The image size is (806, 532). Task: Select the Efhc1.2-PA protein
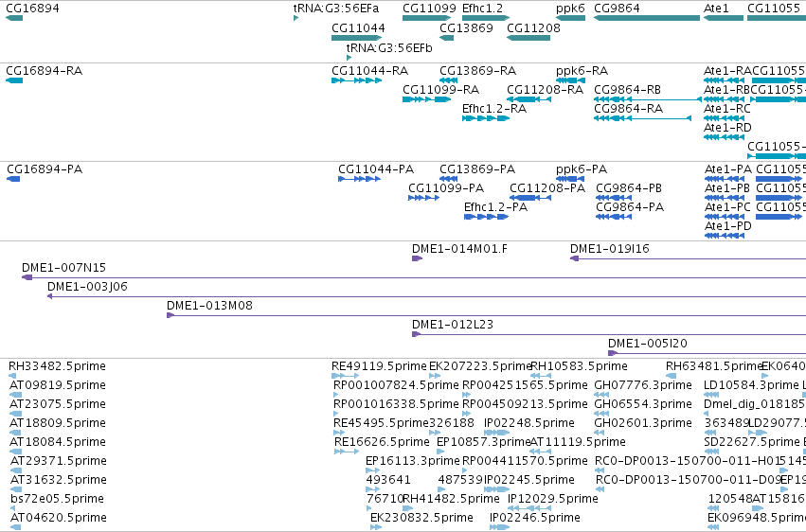(486, 217)
